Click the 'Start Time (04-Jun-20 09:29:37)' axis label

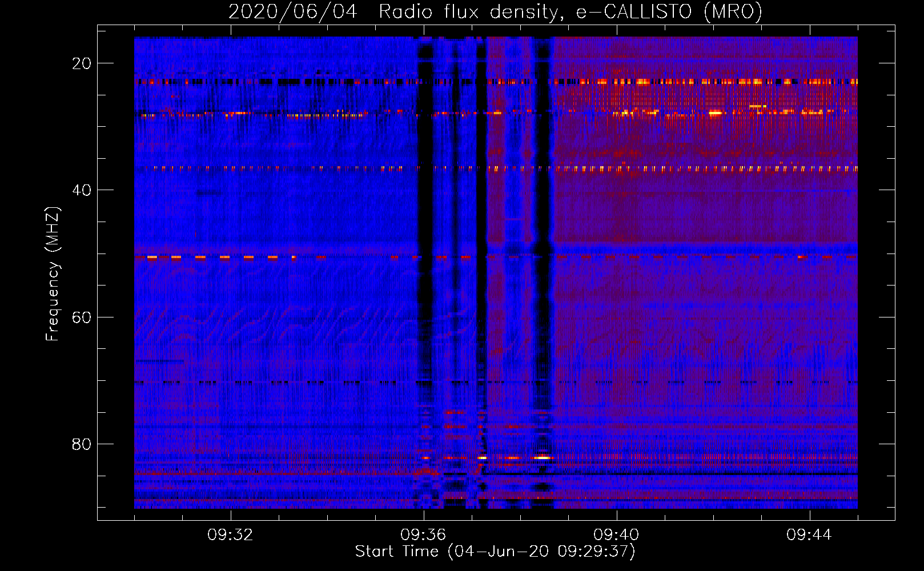[495, 552]
